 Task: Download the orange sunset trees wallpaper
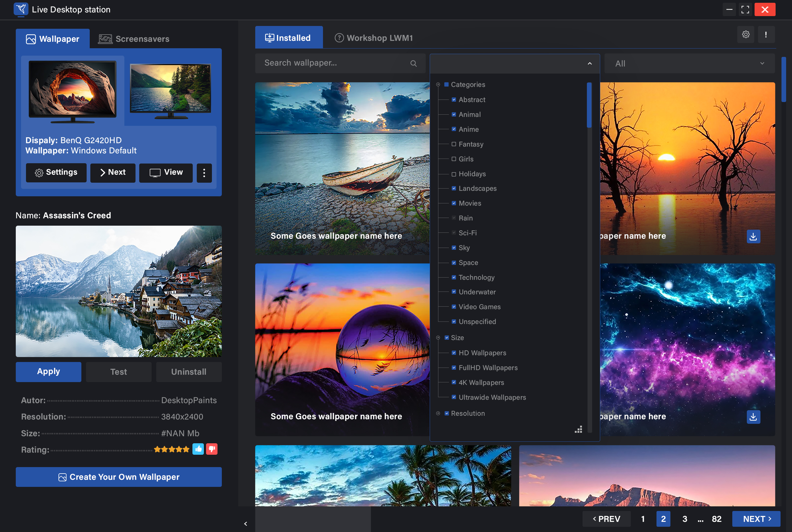coord(753,236)
